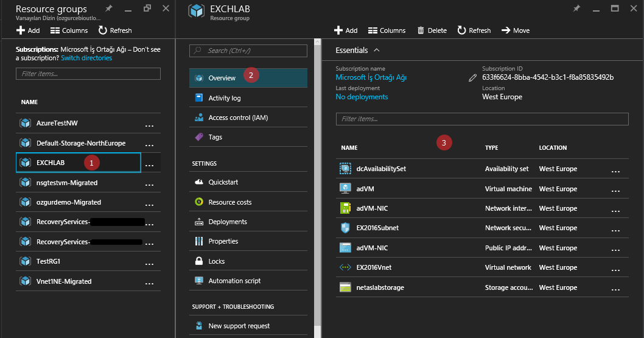Focus the EXCHLAB resources filter items field
Image resolution: width=644 pixels, height=338 pixels.
pyautogui.click(x=482, y=119)
